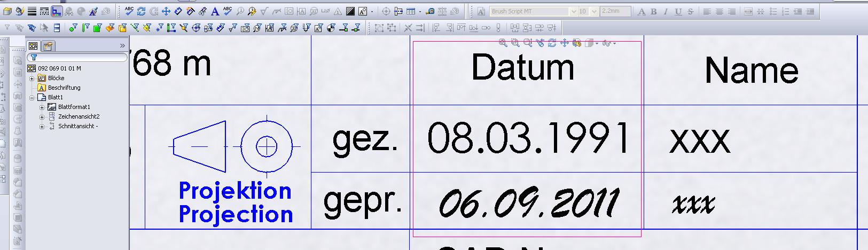Click the Datum header text
Screen dimensions: 868x250
coord(523,67)
